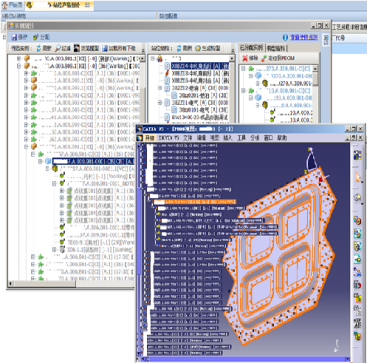
Task: Collapse the first node in the assigned instances tree
Action: click(x=243, y=68)
